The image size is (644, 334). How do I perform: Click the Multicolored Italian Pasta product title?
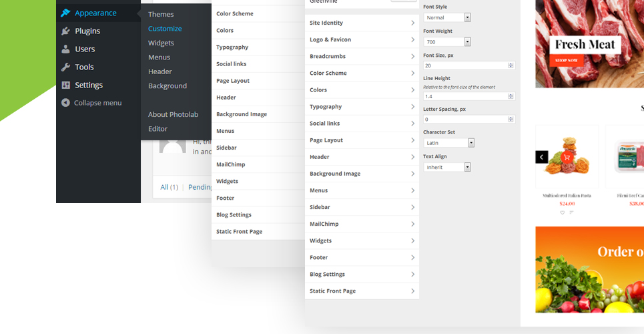coord(567,196)
